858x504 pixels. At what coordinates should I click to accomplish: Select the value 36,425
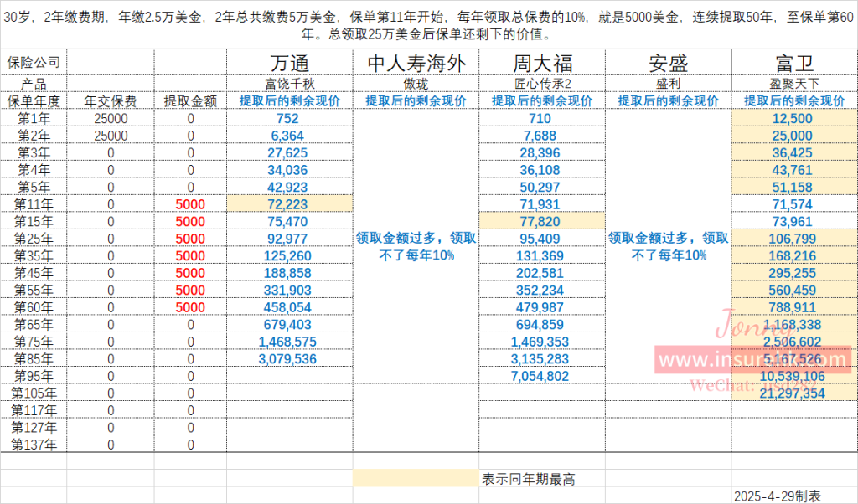point(793,153)
